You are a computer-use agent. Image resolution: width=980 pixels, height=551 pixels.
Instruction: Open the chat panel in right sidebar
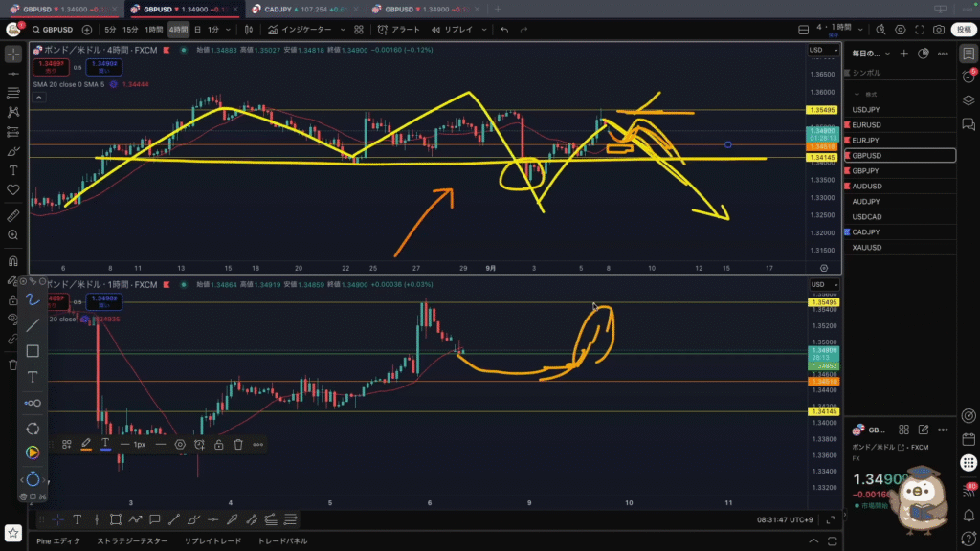969,123
